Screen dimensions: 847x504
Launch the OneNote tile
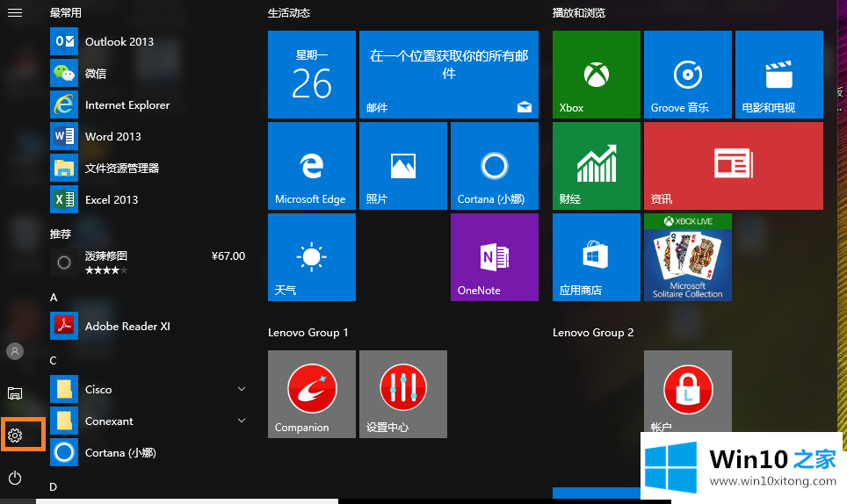coord(495,257)
